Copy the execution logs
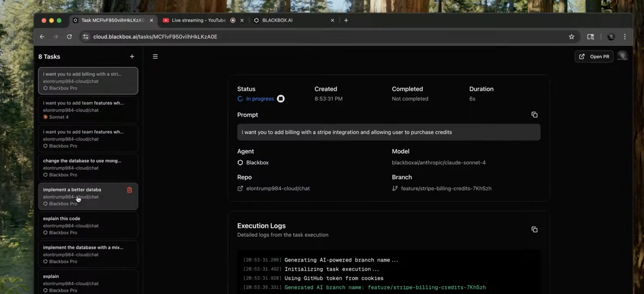Screen dimensions: 644x294 [x=534, y=229]
